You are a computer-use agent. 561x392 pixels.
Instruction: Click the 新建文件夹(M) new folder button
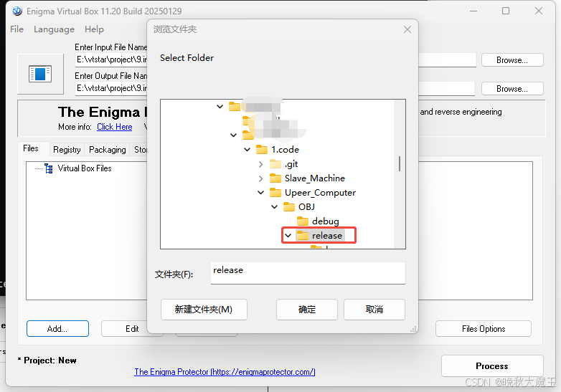click(204, 310)
